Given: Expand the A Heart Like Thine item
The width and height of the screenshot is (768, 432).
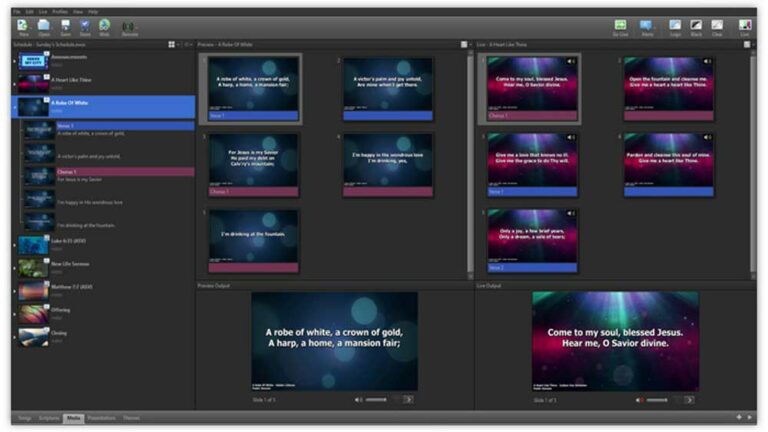Looking at the screenshot, I should [14, 84].
